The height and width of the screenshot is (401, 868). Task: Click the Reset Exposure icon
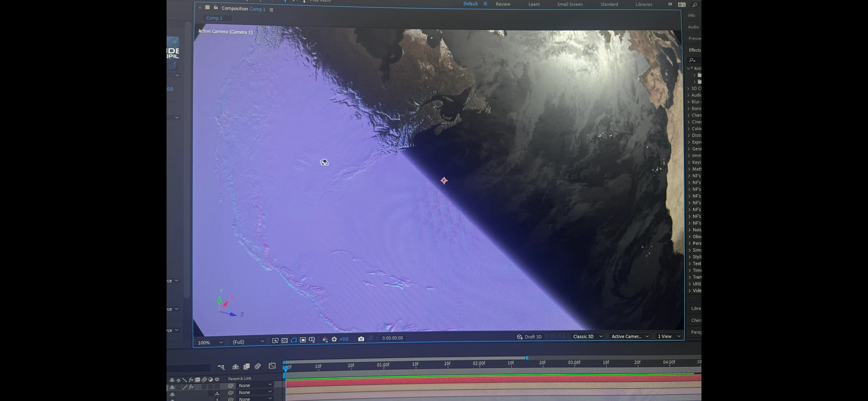click(334, 339)
